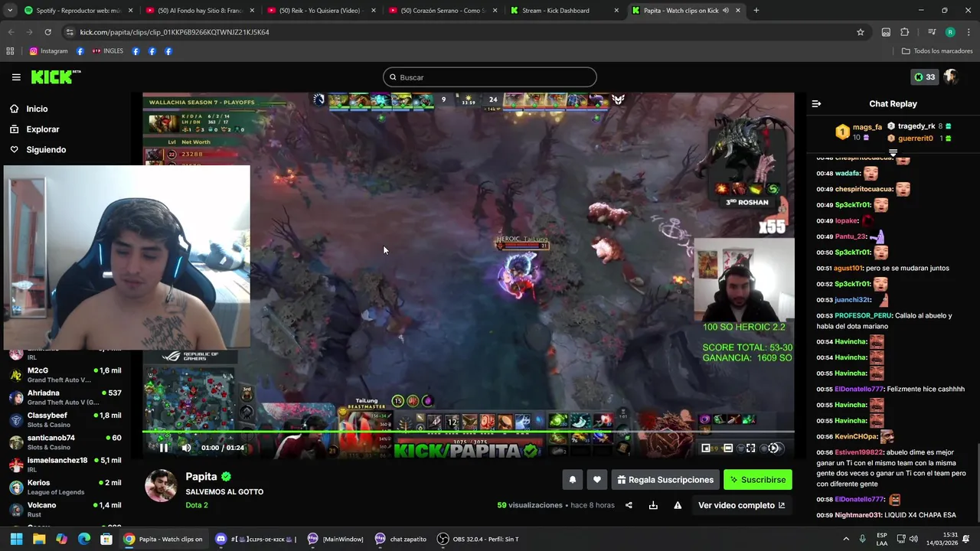Click Regala Suscripciones button
The image size is (980, 551).
coord(665,480)
